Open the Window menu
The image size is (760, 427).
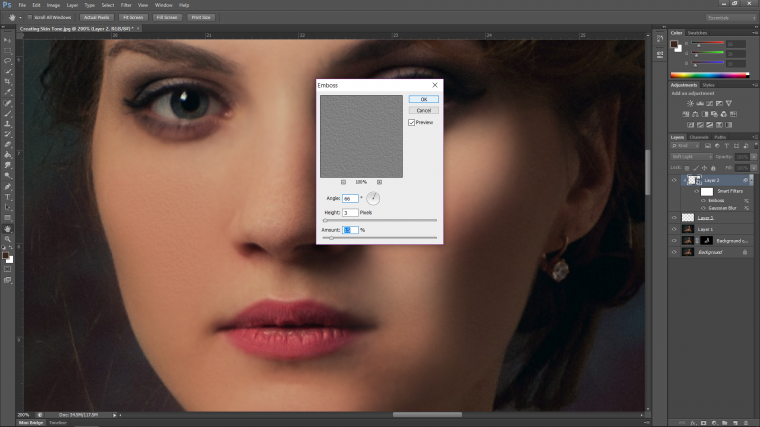pos(163,5)
